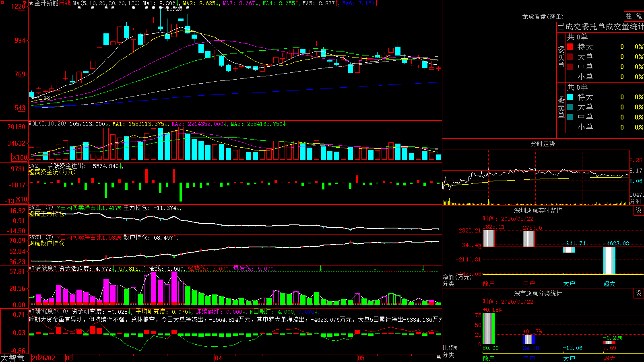Click the 委卖单 vertical label
This screenshot has height=362, width=644.
(x=561, y=108)
